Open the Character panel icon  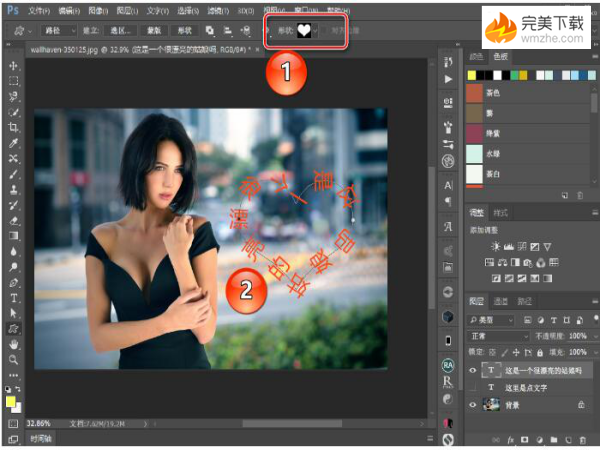[x=448, y=186]
